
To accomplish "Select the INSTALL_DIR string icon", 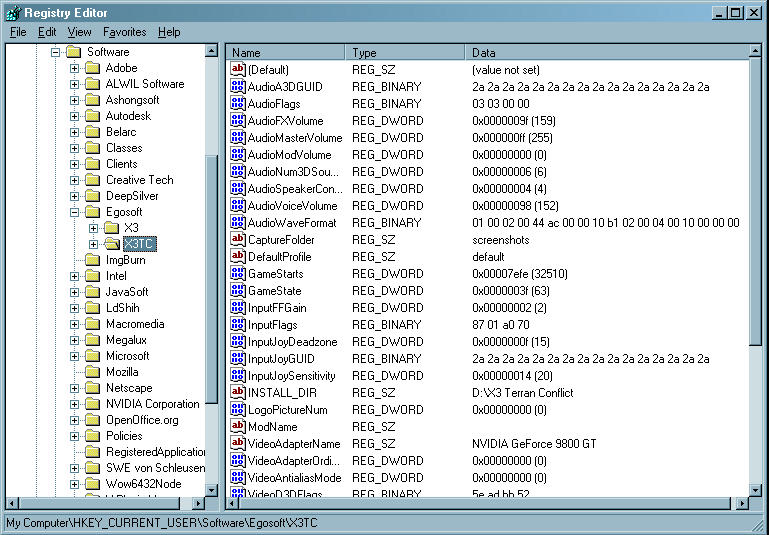I will pyautogui.click(x=238, y=392).
